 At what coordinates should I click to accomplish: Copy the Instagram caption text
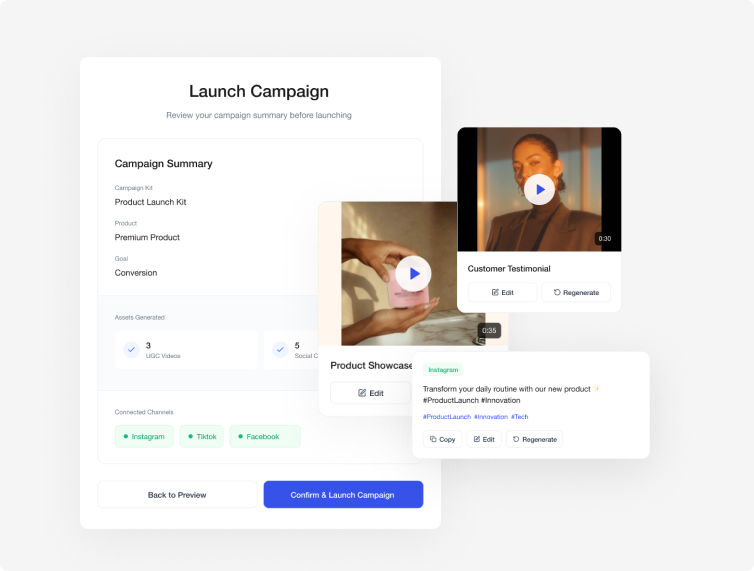pos(442,439)
